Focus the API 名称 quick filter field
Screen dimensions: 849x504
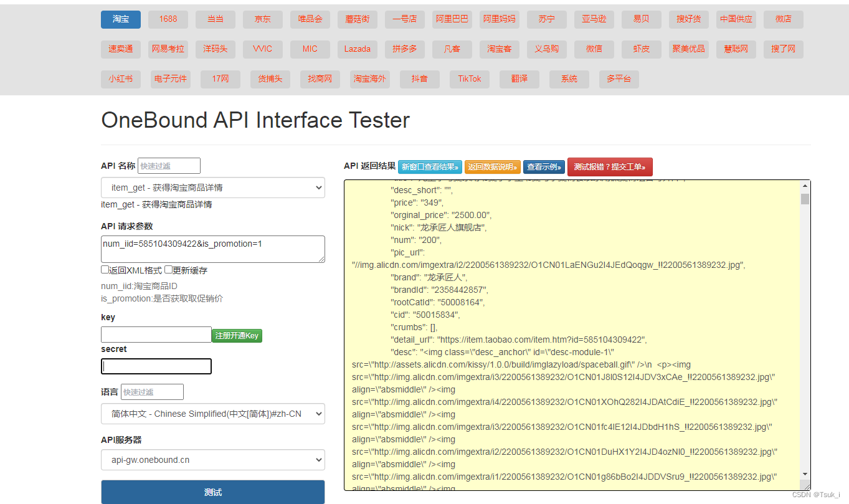coord(169,166)
